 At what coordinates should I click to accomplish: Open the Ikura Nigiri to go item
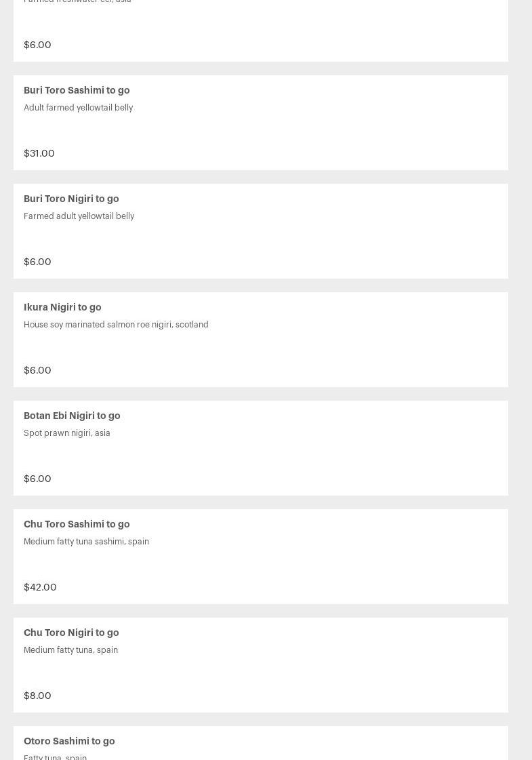click(x=62, y=307)
